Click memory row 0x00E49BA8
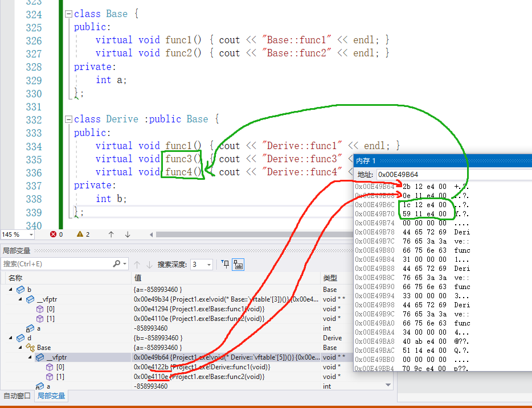 (412, 341)
